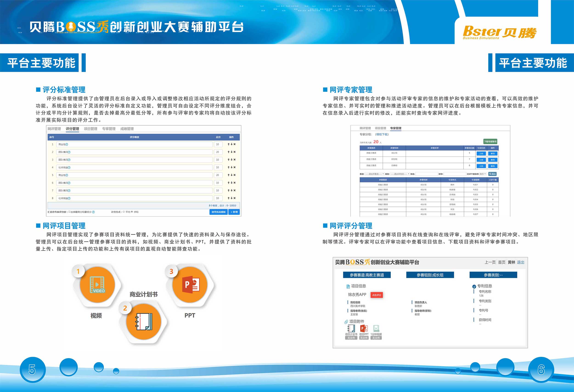Viewport: 574px width, 392px height.
Task: Click 无文件 tag under 项目计划书
Action: [x=351, y=338]
